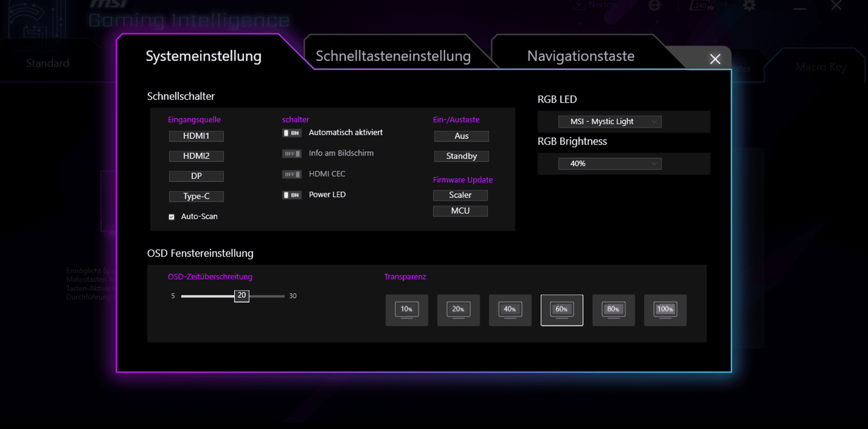The image size is (868, 429).
Task: Toggle Automatisch aktiviert switch
Action: click(x=292, y=133)
